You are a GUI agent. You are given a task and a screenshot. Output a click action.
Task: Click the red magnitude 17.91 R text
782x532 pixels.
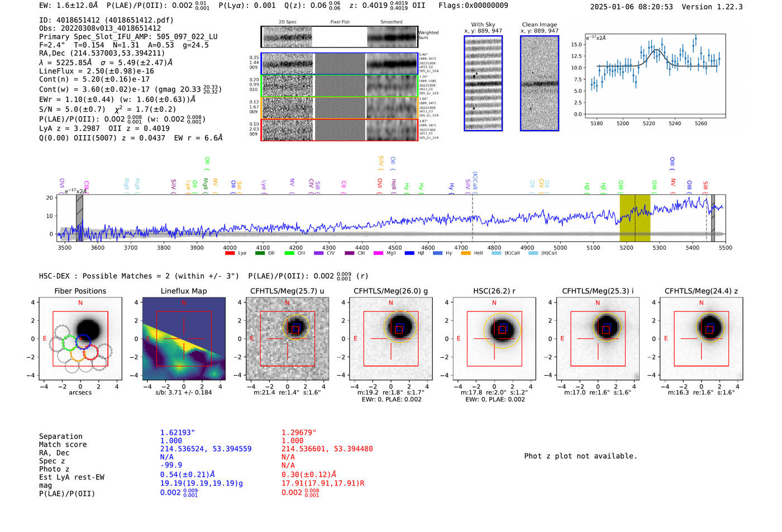point(323,483)
